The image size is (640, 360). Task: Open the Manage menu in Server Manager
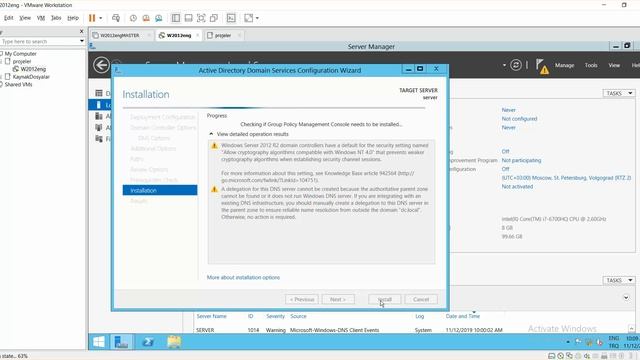point(564,65)
